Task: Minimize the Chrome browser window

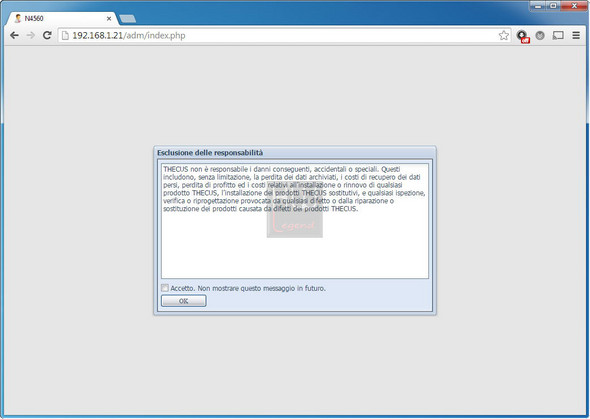Action: [x=538, y=6]
